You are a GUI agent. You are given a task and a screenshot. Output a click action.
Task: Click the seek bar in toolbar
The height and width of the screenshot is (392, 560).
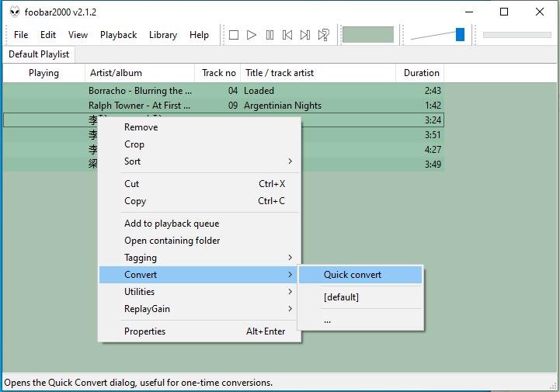click(x=517, y=35)
